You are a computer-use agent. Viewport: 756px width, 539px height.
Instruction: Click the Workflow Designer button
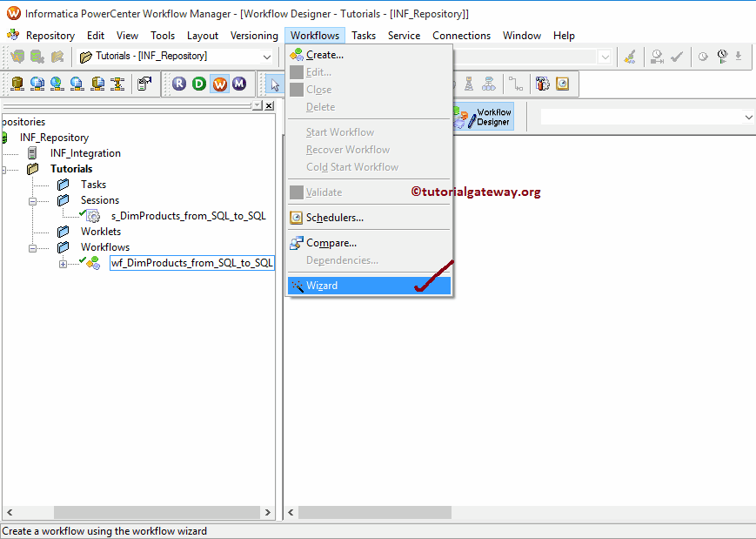click(x=483, y=115)
